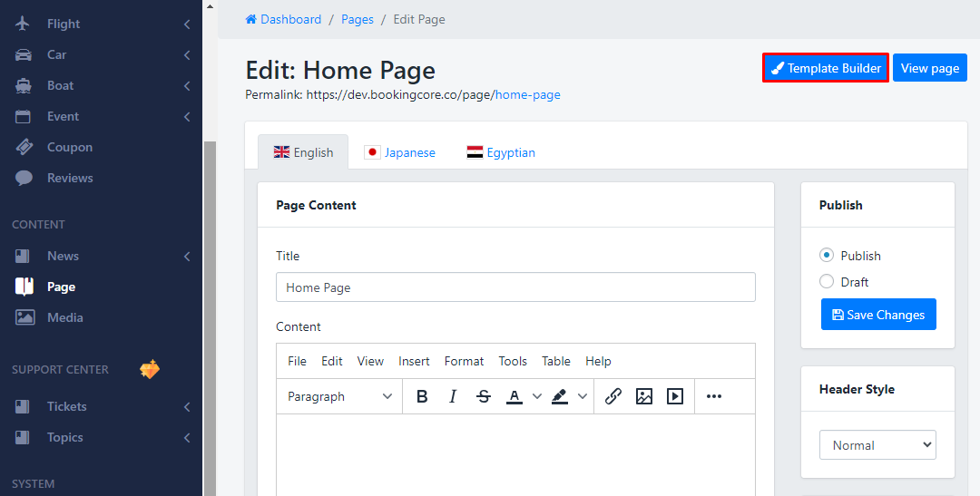The image size is (980, 496).
Task: Switch to the Japanese language tab
Action: coord(399,152)
